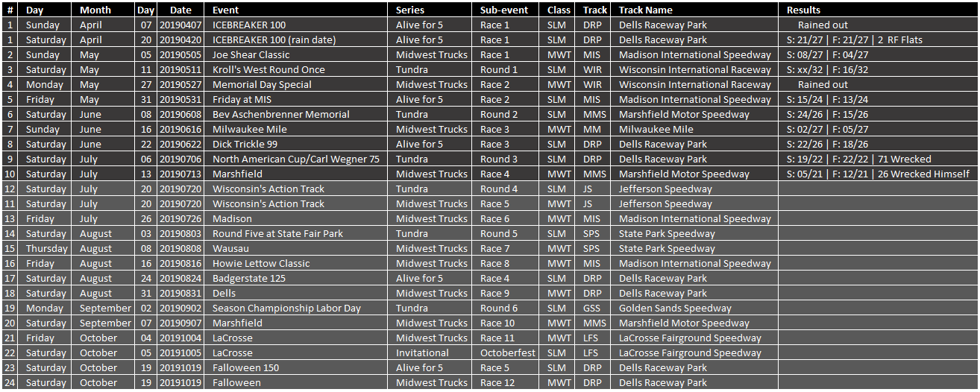This screenshot has height=392, width=980.
Task: Click the date cell 20191004
Action: [x=182, y=338]
